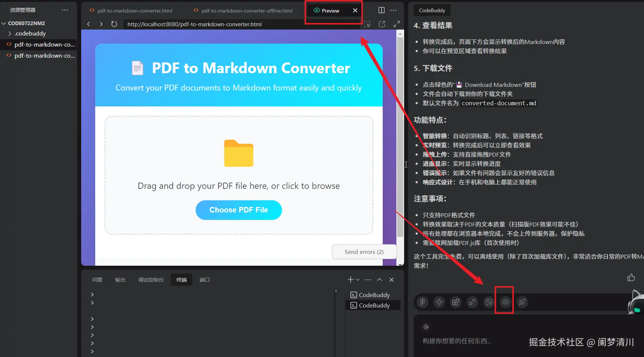644x357 pixels.
Task: Click the CodeBuddy panel header tab
Action: [x=432, y=10]
